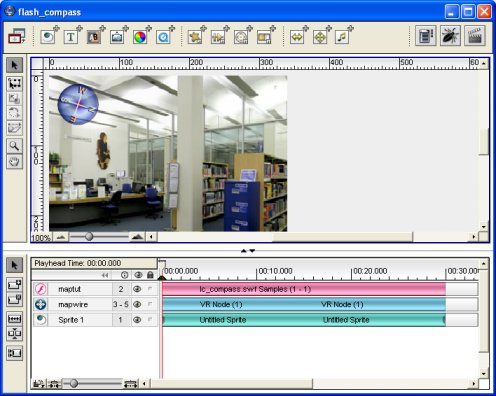Screen dimensions: 496x396
Task: Select the maptut track row
Action: coord(95,289)
